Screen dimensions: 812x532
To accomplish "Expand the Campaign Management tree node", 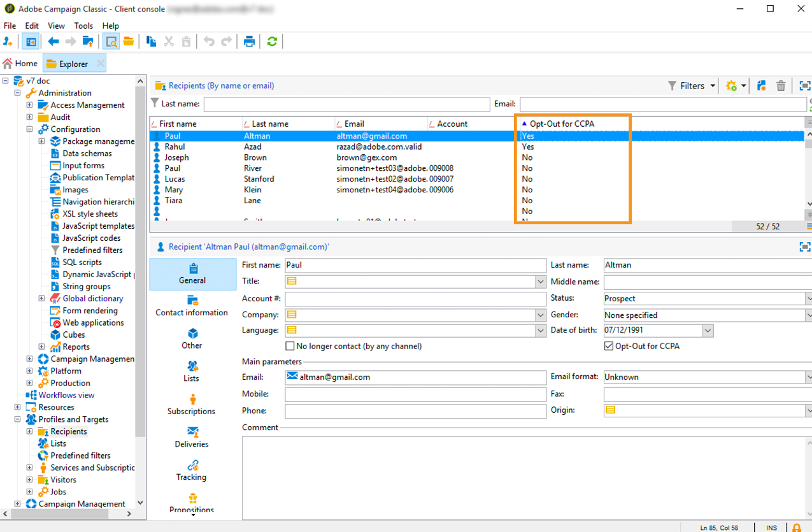I will (17, 504).
